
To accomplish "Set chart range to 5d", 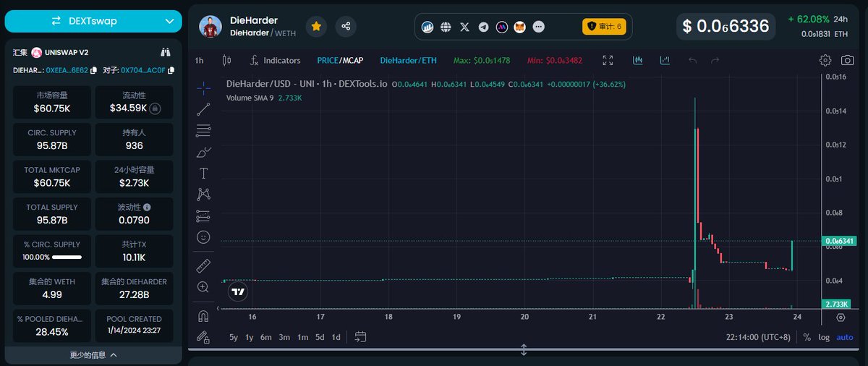I will (x=320, y=337).
